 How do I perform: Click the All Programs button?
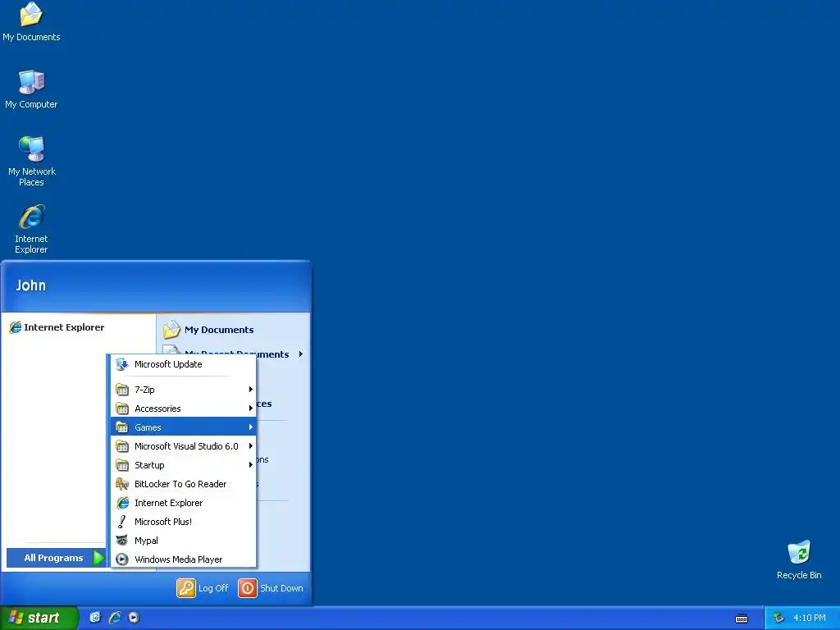click(57, 558)
